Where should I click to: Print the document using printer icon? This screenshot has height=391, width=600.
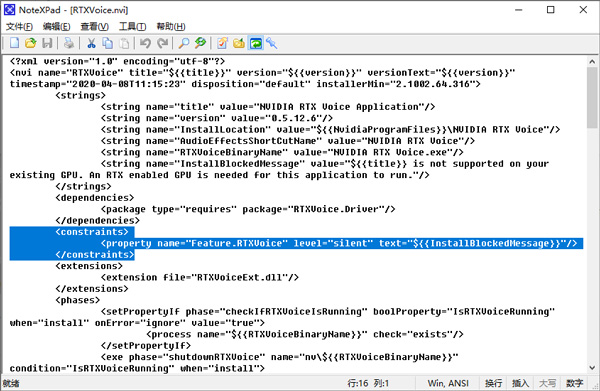69,43
